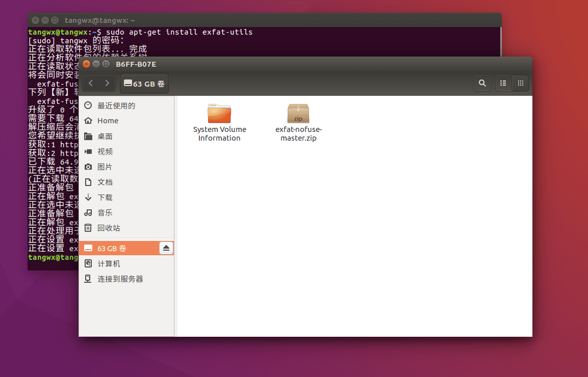Open 文档 from the sidebar
This screenshot has height=377, width=588.
pyautogui.click(x=105, y=182)
